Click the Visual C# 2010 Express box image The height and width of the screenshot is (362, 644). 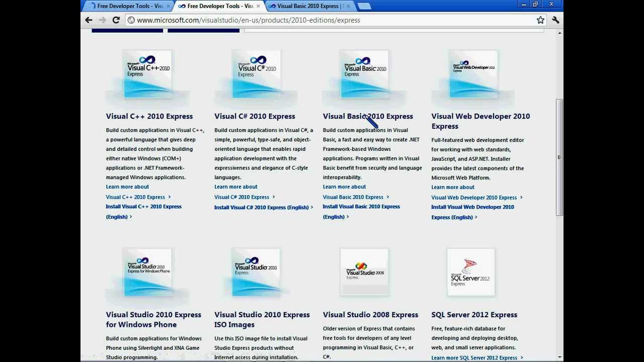(x=257, y=74)
